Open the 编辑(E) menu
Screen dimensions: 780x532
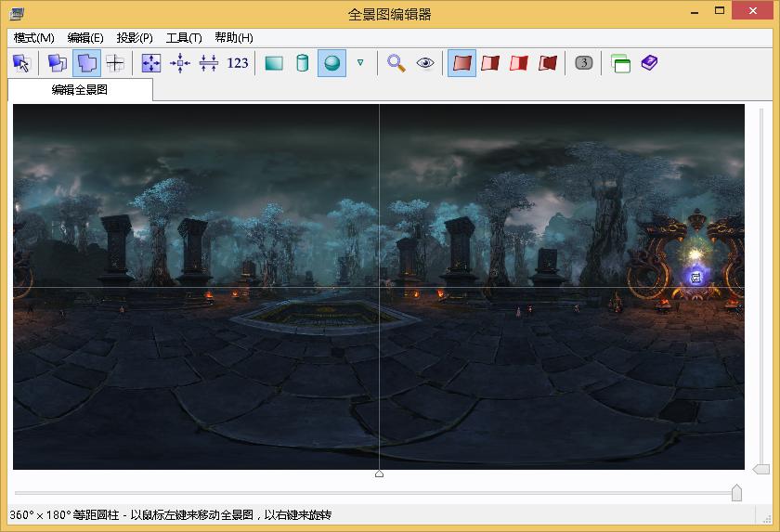click(x=85, y=38)
